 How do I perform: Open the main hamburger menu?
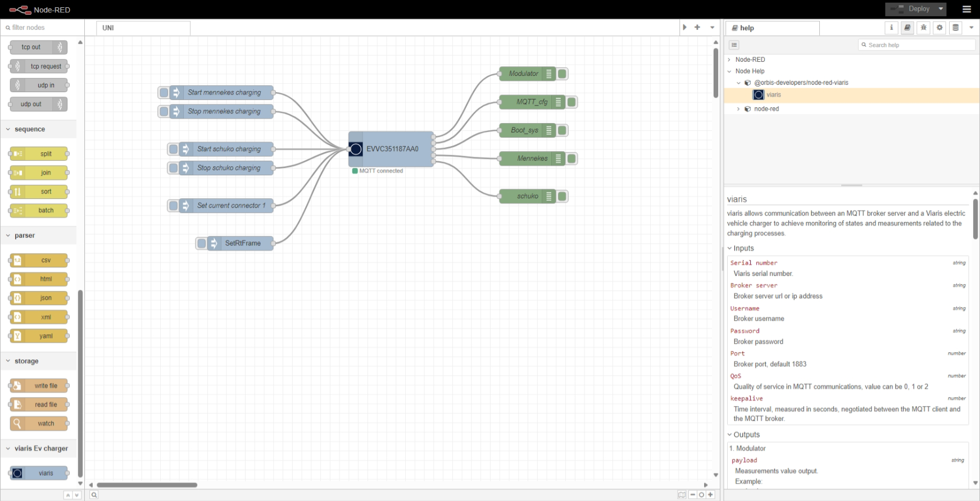[x=967, y=9]
